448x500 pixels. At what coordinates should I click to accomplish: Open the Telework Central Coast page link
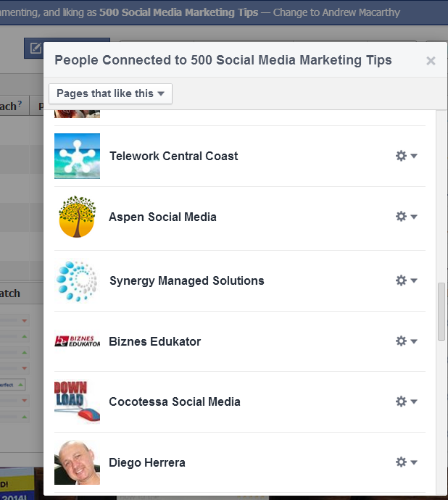(x=174, y=156)
